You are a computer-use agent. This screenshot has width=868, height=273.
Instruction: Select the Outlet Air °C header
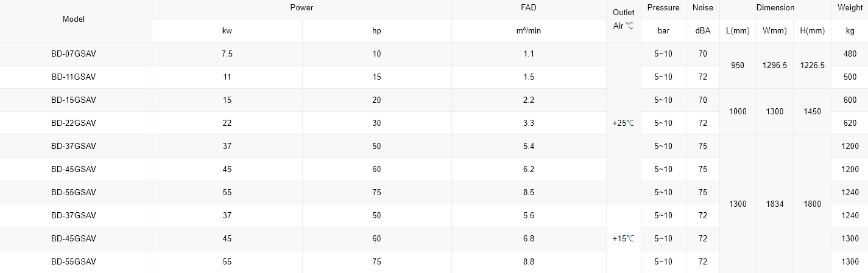coord(623,19)
